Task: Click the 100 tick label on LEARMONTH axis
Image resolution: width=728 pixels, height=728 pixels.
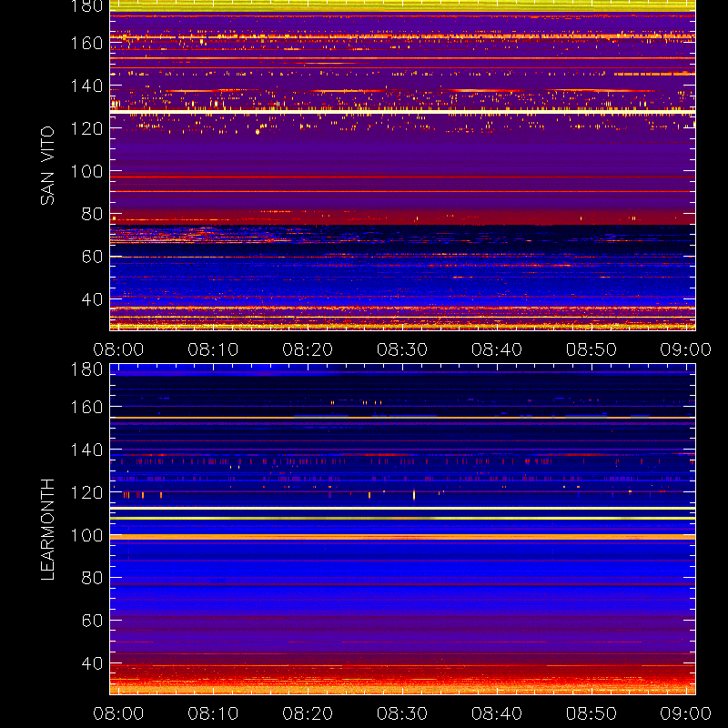Action: 86,535
